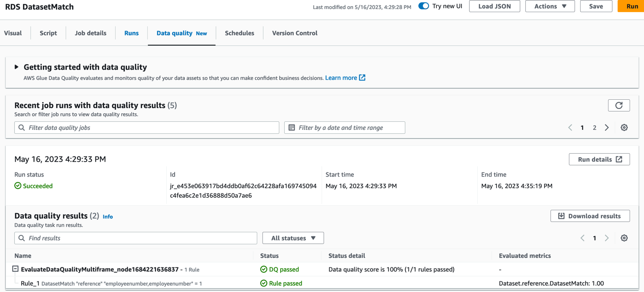Click the Download results button

(x=590, y=216)
